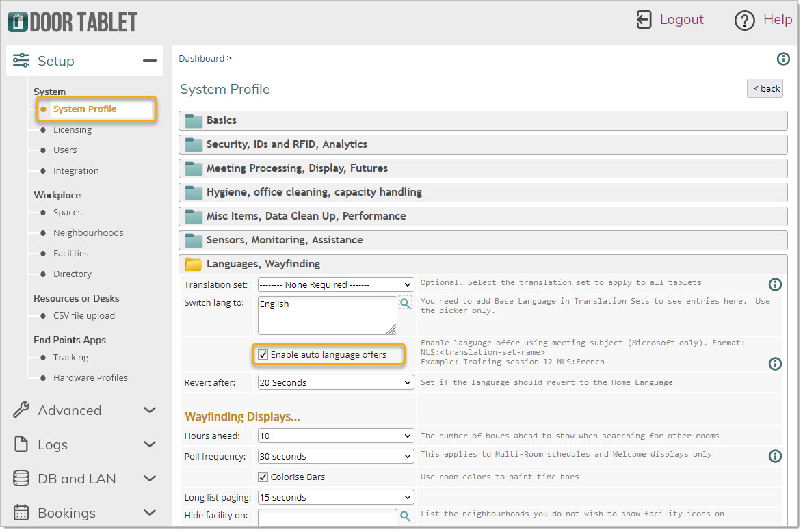Viewport: 803px width, 532px height.
Task: Open Hardware Profiles in sidebar
Action: (90, 378)
